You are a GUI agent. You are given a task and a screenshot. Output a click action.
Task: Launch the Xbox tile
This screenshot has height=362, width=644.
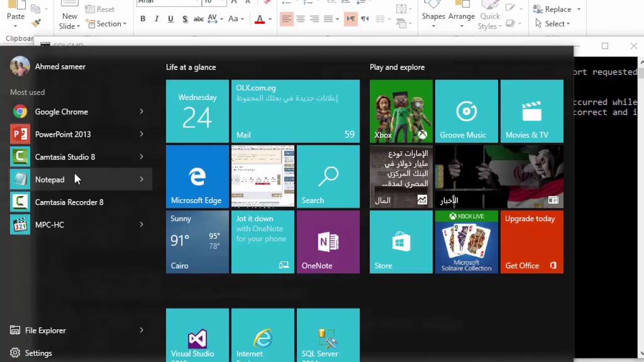[x=401, y=111]
